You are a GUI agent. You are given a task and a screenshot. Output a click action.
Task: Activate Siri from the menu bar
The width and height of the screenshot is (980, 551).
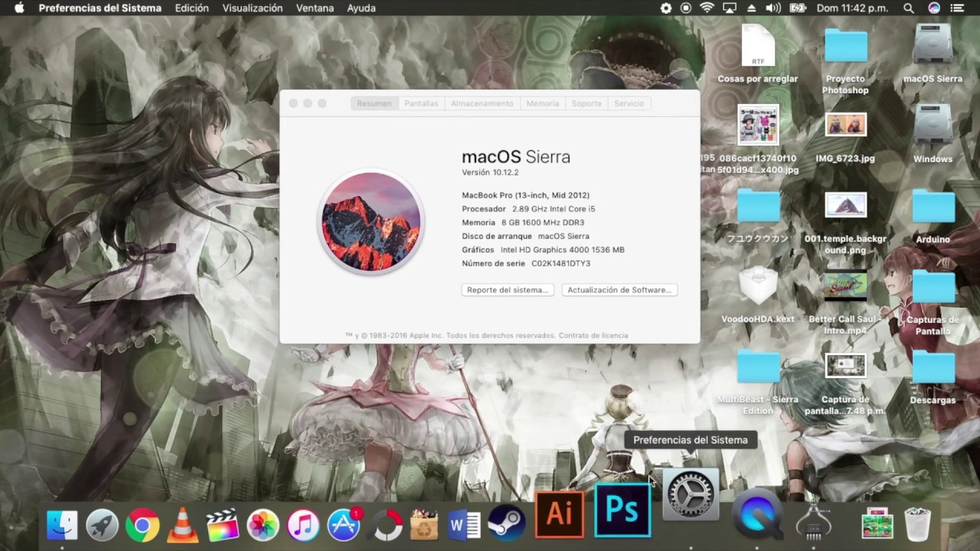(934, 8)
